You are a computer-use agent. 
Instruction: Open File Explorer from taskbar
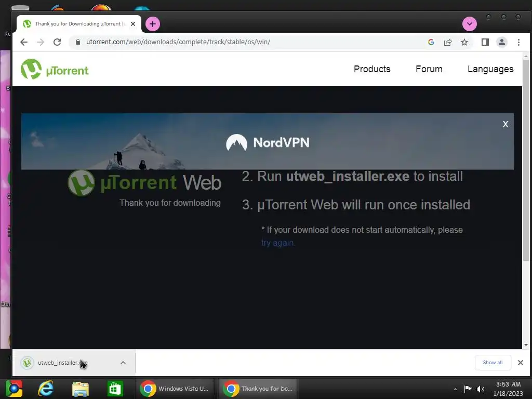(x=81, y=389)
